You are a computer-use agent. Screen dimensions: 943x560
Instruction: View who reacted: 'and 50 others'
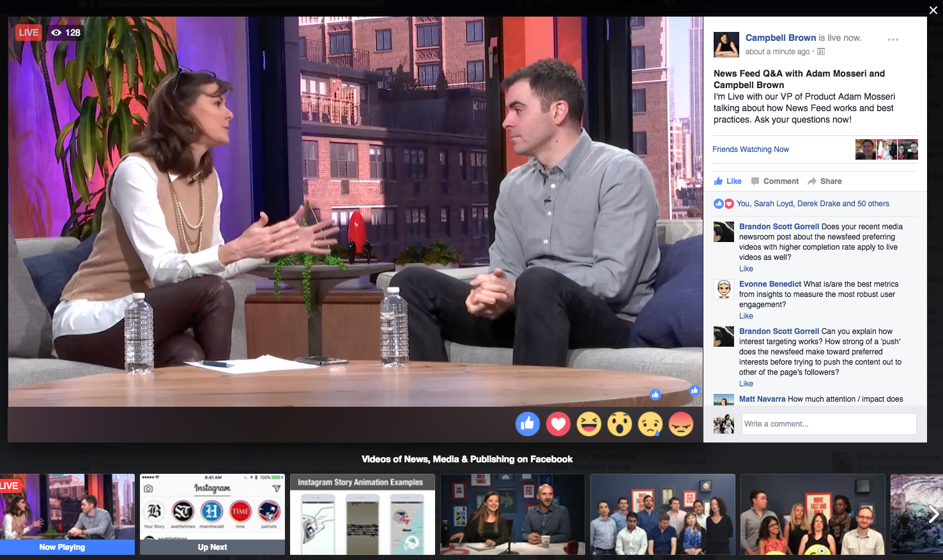pyautogui.click(x=866, y=204)
